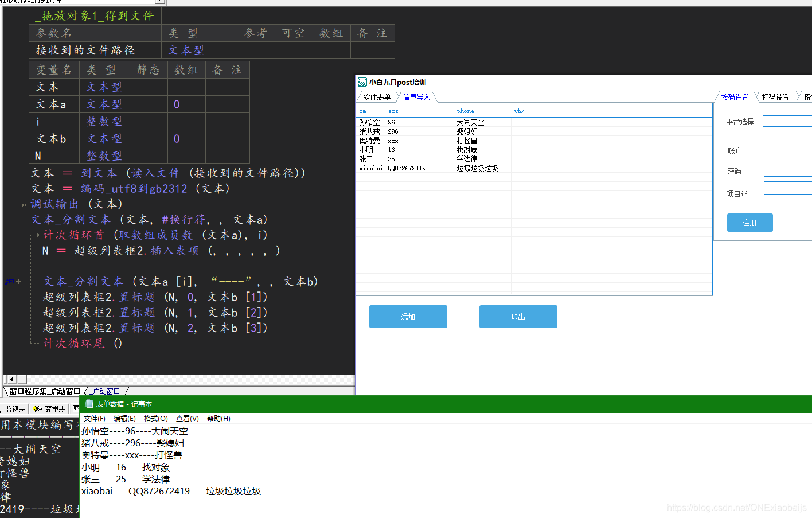The width and height of the screenshot is (812, 518).
Task: Click the Notepad icon in the title bar
Action: (89, 404)
